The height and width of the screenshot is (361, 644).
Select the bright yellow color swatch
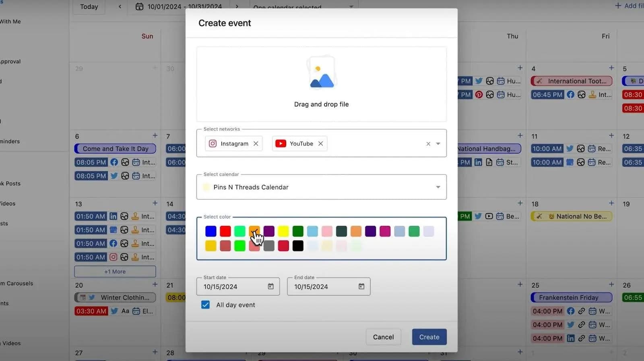[x=283, y=231]
